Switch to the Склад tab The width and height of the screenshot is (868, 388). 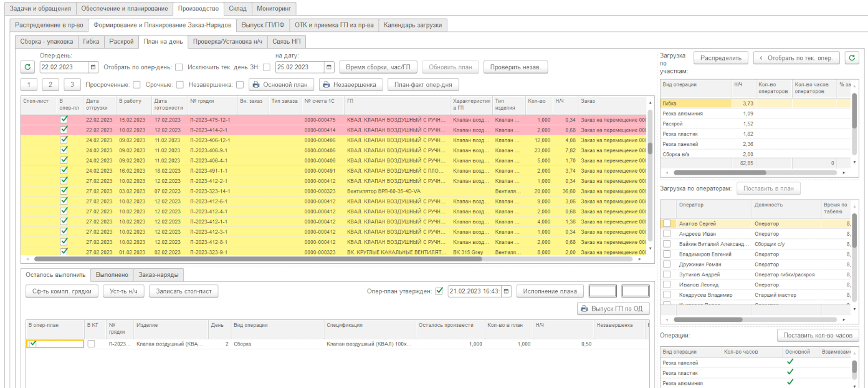point(237,9)
